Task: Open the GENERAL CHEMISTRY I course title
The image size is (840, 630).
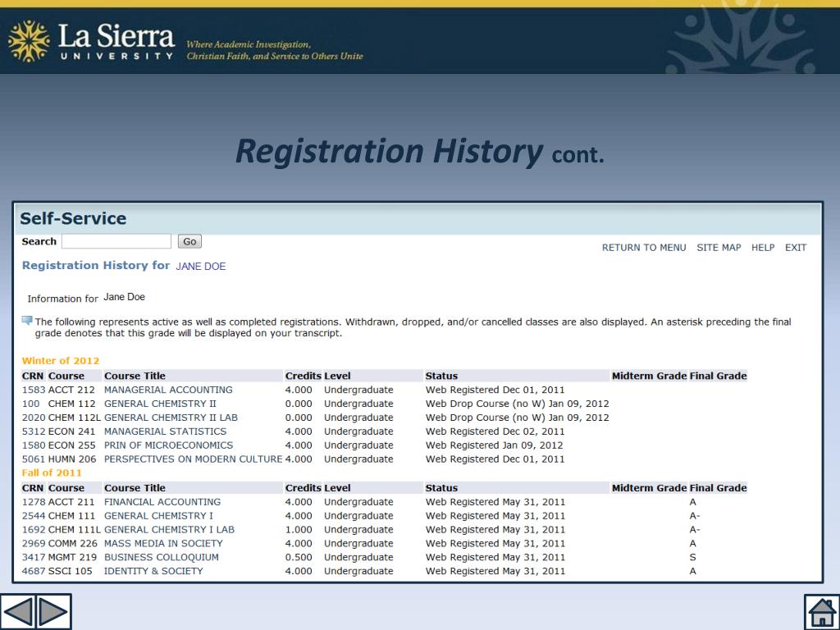Action: (158, 516)
